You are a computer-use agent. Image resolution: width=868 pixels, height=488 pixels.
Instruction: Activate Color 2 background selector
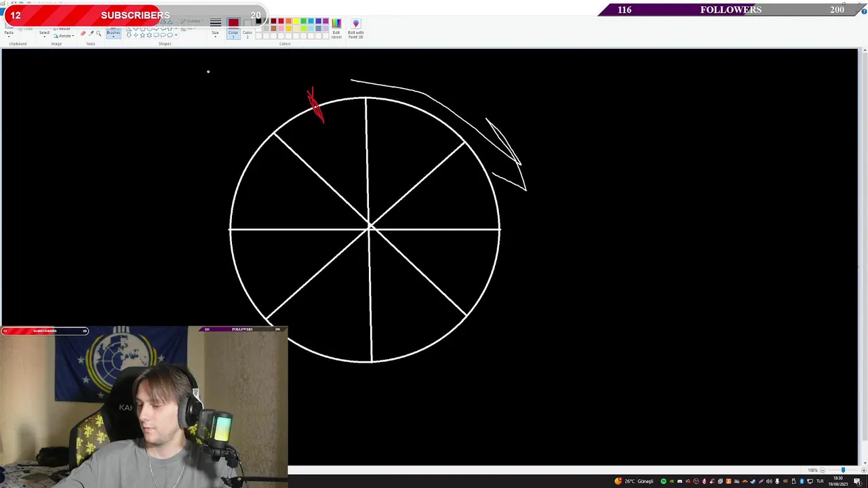click(x=248, y=28)
